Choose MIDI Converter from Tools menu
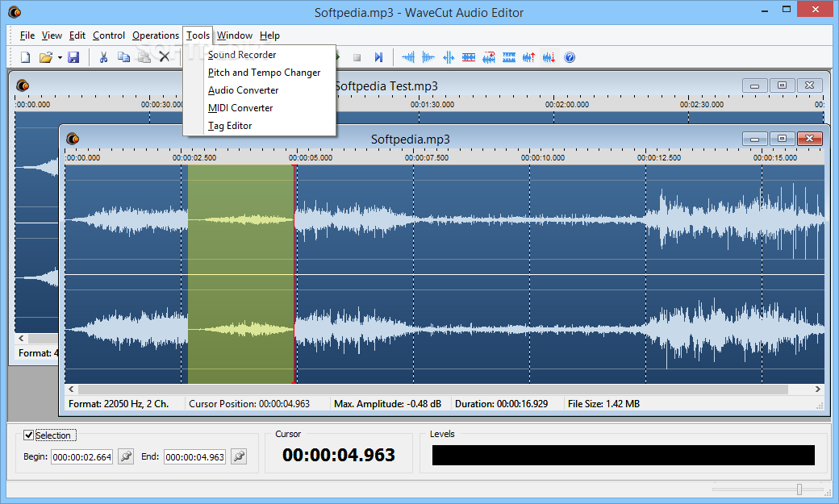Image resolution: width=839 pixels, height=504 pixels. (x=260, y=107)
